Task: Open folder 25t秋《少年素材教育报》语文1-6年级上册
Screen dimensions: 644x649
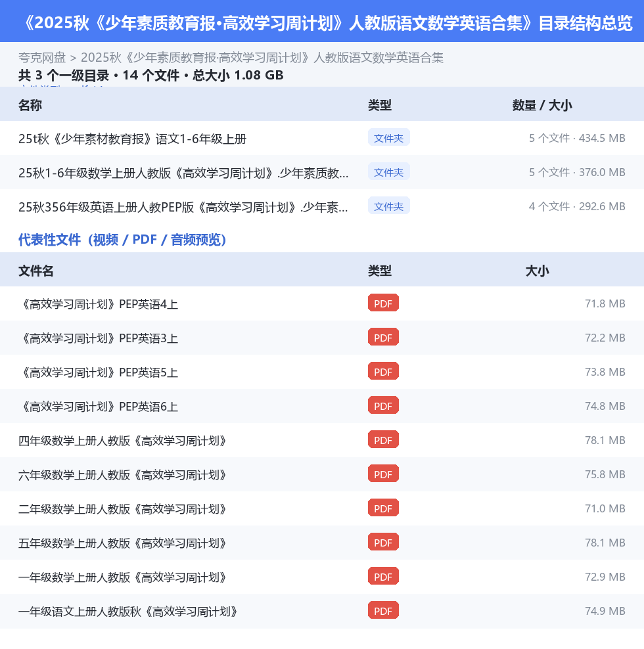Action: tap(132, 139)
